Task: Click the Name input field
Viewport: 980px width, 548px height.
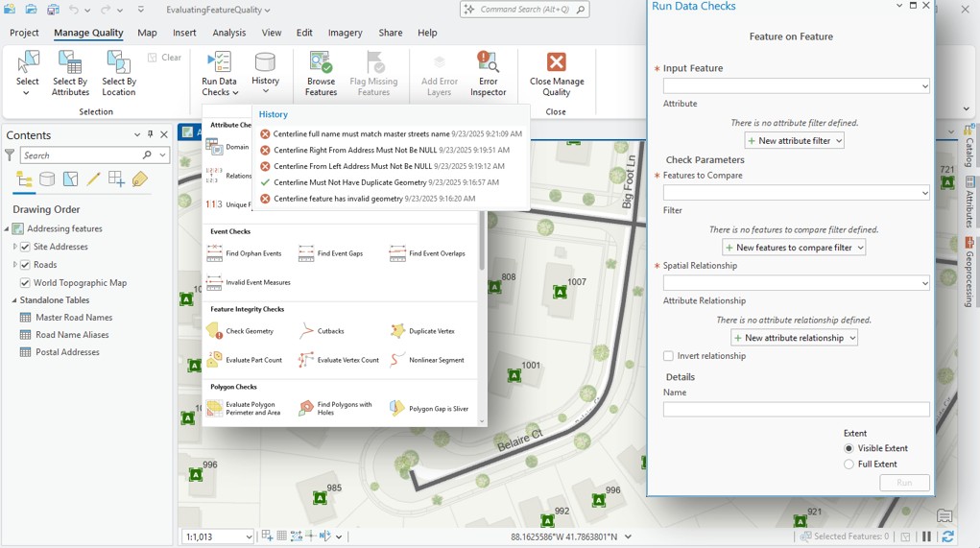Action: tap(797, 409)
